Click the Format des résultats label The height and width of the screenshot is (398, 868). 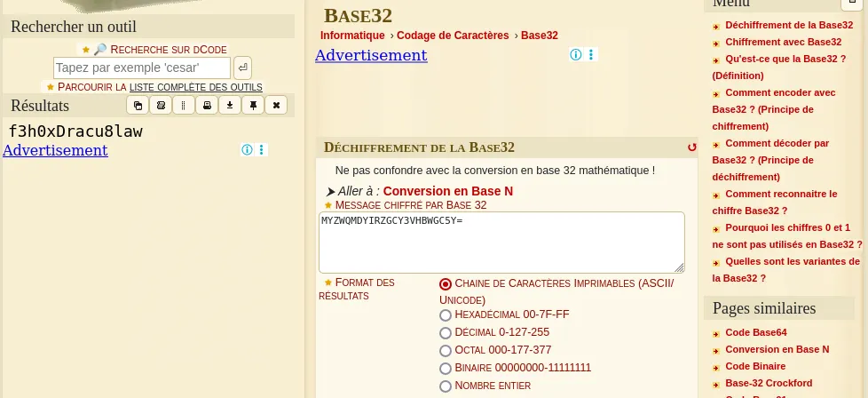point(357,289)
